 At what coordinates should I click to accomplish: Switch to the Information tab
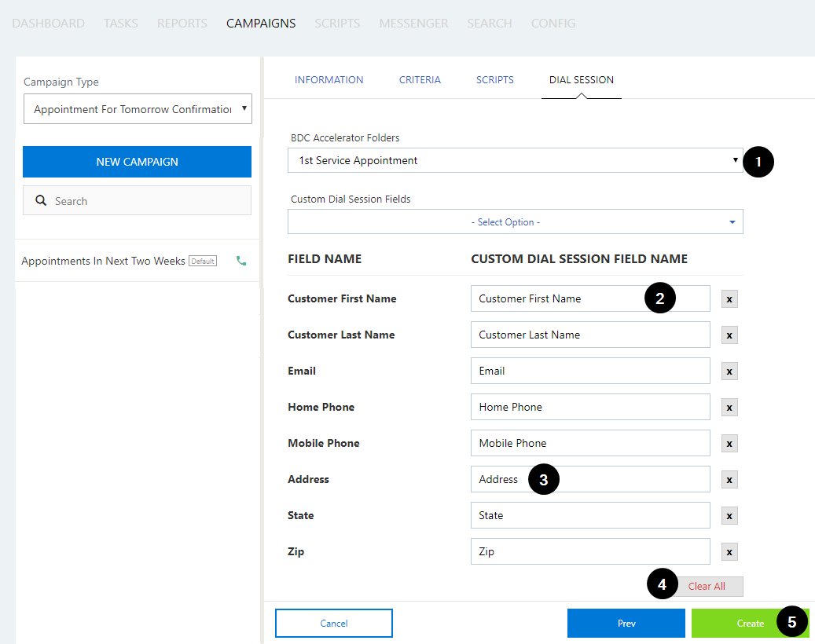[329, 79]
